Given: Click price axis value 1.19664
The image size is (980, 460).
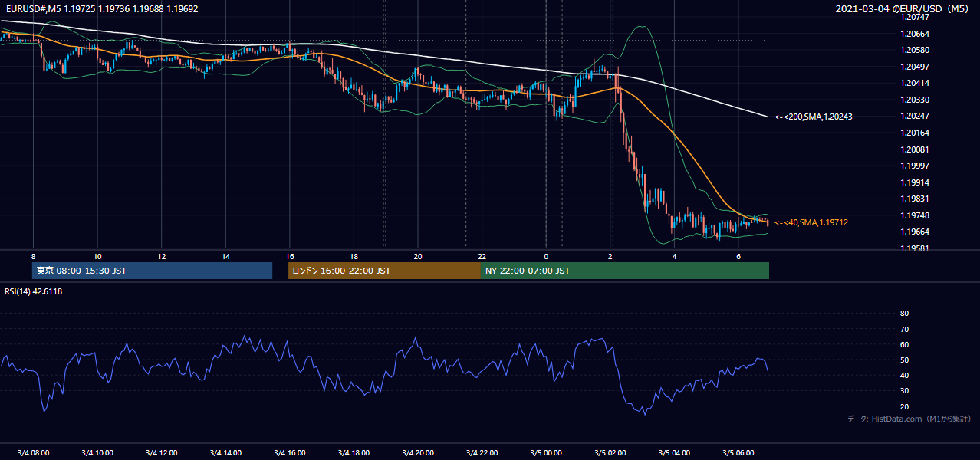Looking at the screenshot, I should 914,232.
